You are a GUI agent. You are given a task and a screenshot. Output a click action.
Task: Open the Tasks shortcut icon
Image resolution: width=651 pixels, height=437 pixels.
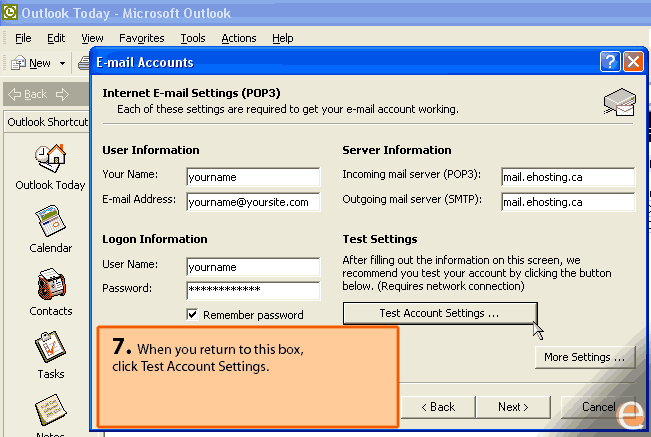tap(49, 348)
